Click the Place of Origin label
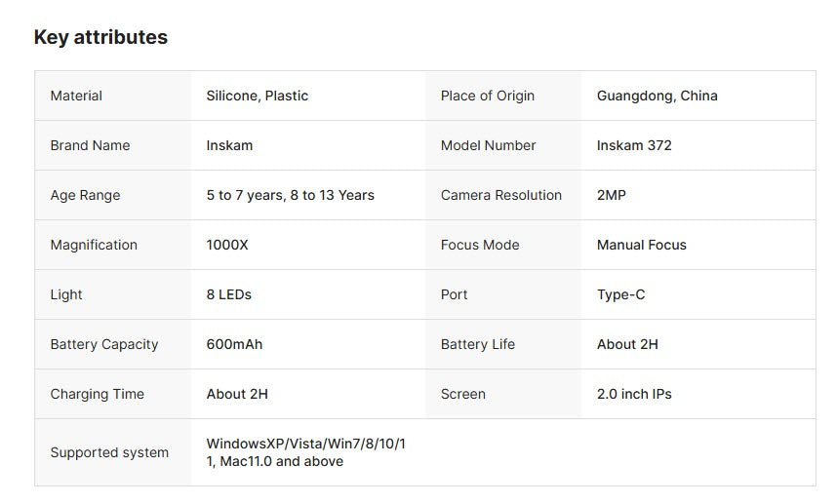This screenshot has height=504, width=836. pyautogui.click(x=488, y=96)
